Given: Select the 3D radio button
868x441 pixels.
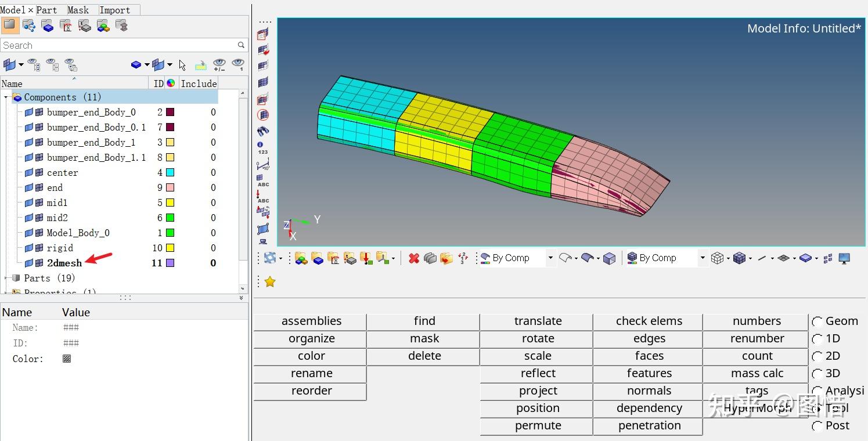Looking at the screenshot, I should 817,374.
